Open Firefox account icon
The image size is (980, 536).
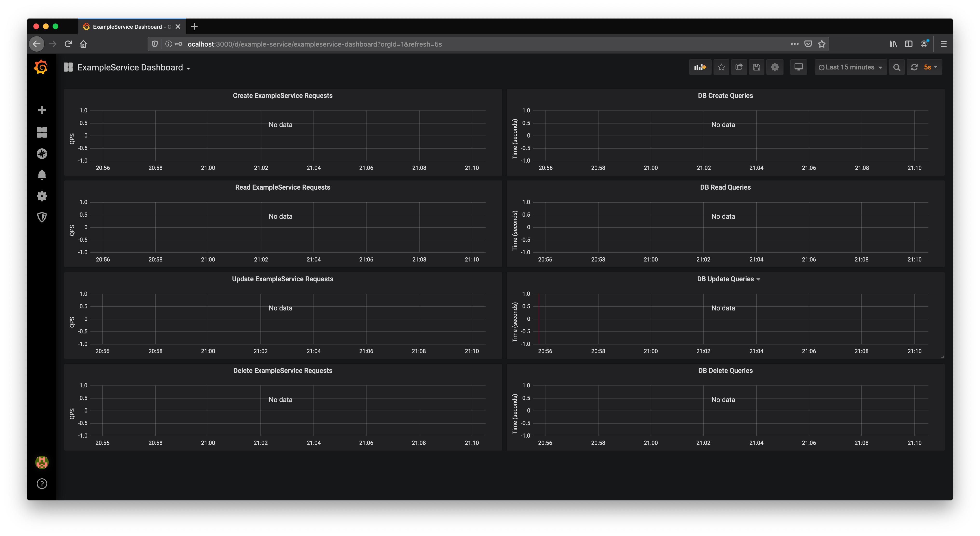[925, 44]
